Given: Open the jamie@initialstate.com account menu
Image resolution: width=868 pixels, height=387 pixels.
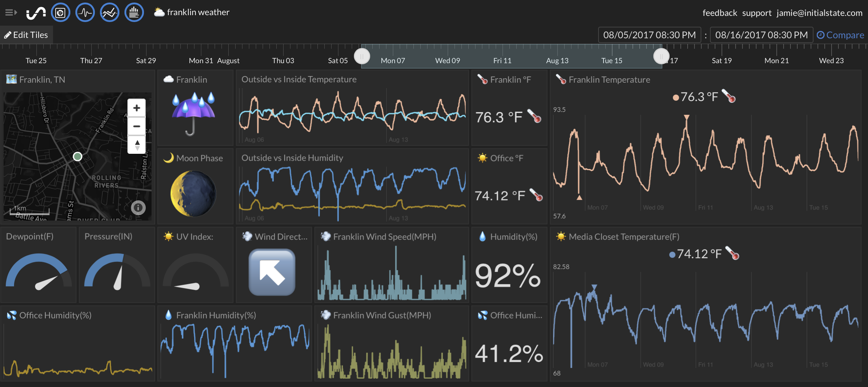Looking at the screenshot, I should (819, 13).
